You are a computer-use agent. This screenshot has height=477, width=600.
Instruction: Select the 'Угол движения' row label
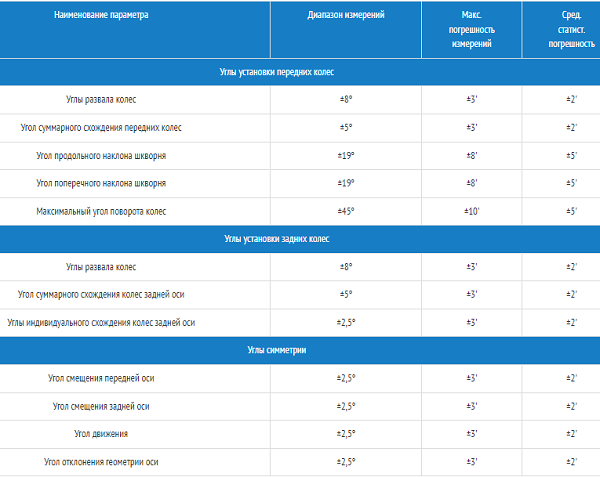101,434
